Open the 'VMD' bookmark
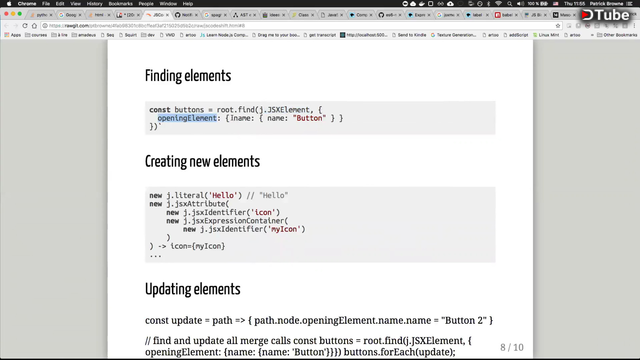Image resolution: width=640 pixels, height=360 pixels. 167,35
